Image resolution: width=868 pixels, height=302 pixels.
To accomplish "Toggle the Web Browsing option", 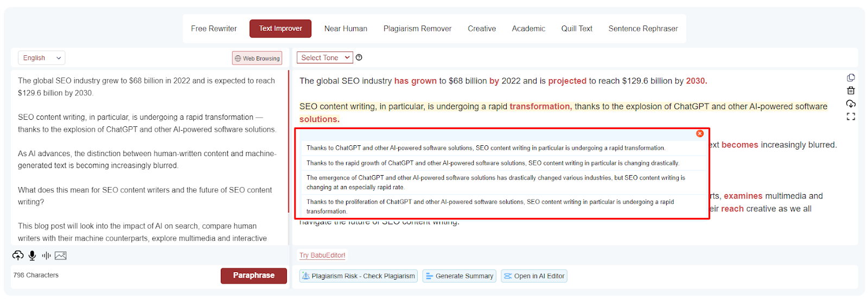I will [x=257, y=58].
